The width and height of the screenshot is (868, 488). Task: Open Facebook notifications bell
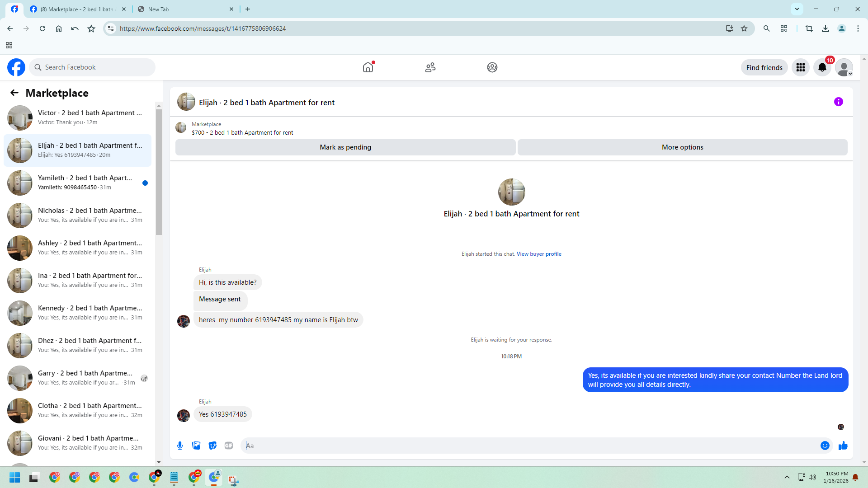[822, 67]
